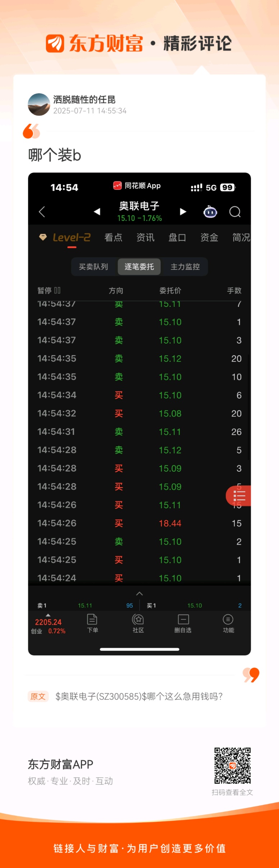
Task: Expand the 创业 index 2205.24 panel
Action: (48, 625)
